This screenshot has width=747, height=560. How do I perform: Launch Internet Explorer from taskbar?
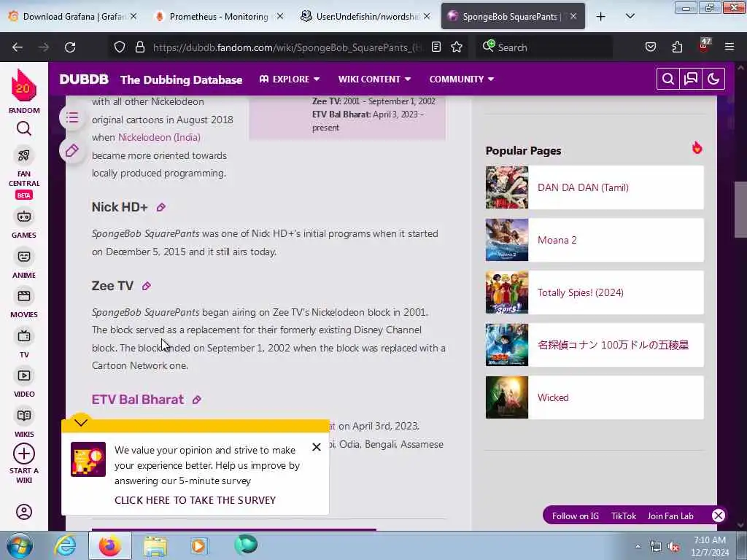point(65,545)
